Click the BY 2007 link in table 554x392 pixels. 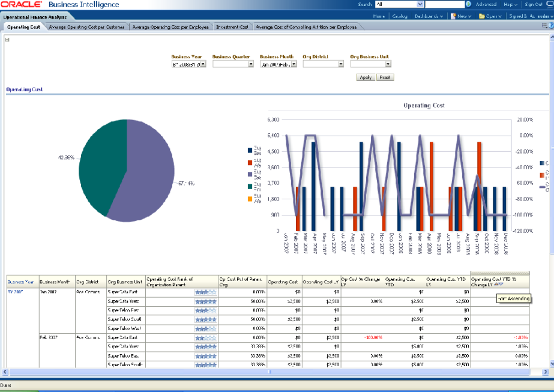click(x=15, y=292)
